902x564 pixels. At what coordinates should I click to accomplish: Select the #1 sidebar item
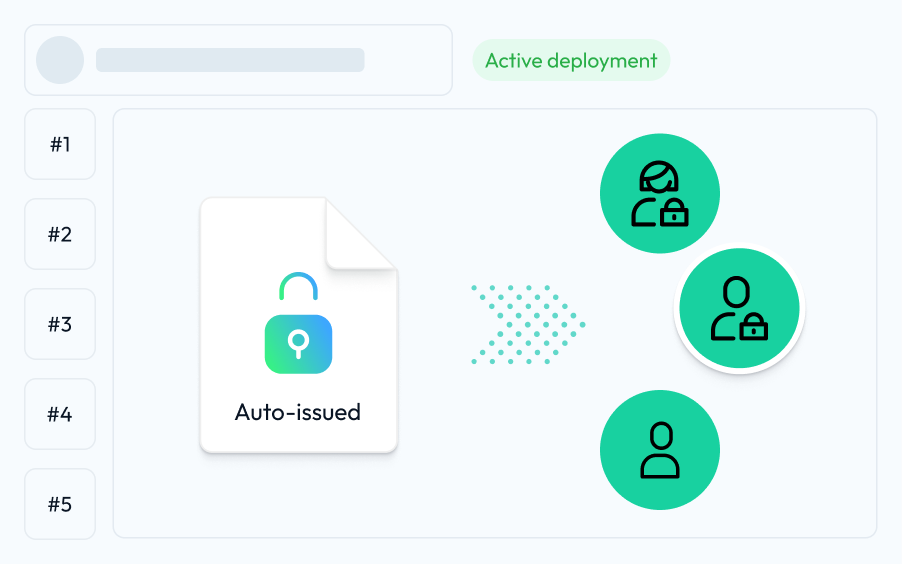point(60,144)
